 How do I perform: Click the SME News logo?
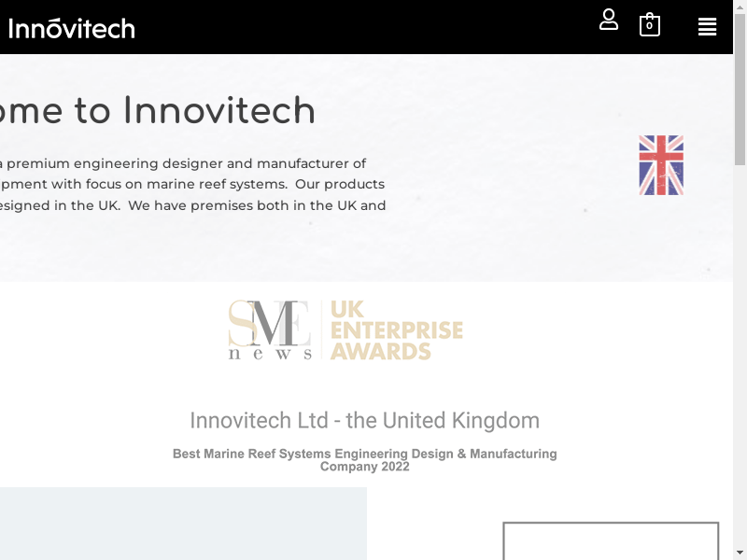270,330
